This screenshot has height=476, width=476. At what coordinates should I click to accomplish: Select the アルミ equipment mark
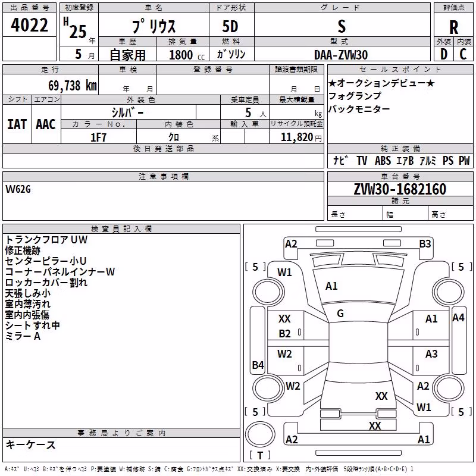click(x=428, y=160)
